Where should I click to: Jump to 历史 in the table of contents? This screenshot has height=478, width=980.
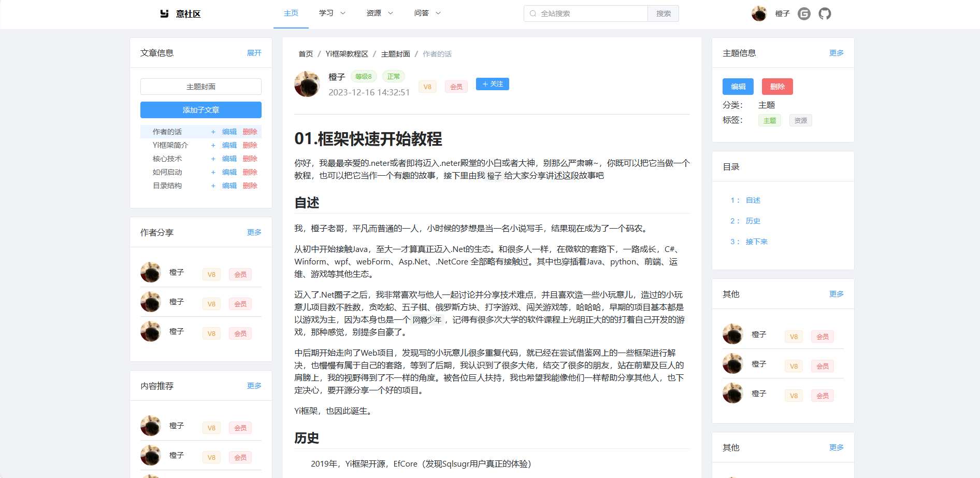pos(753,221)
